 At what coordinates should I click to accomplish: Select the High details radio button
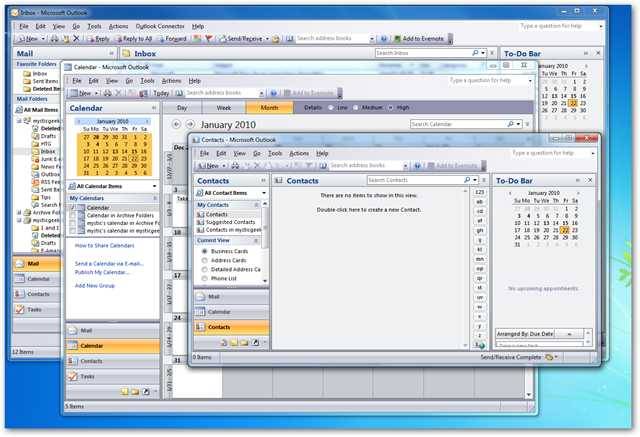[x=391, y=108]
